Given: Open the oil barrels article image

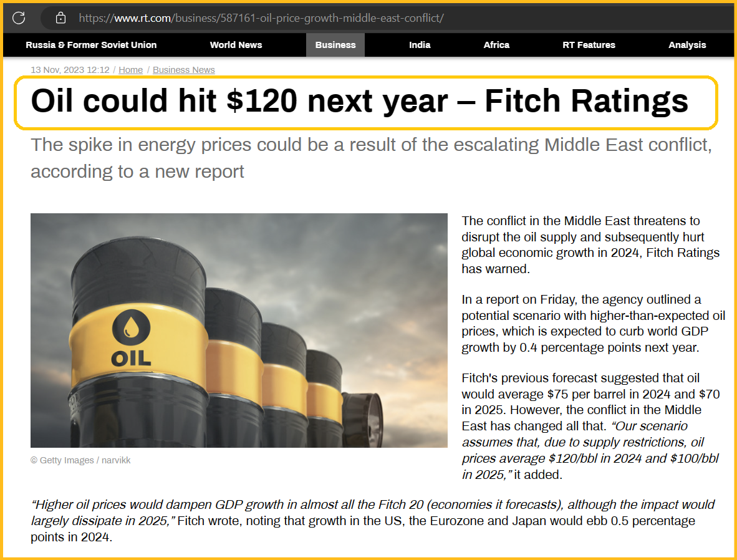Looking at the screenshot, I should pos(239,330).
